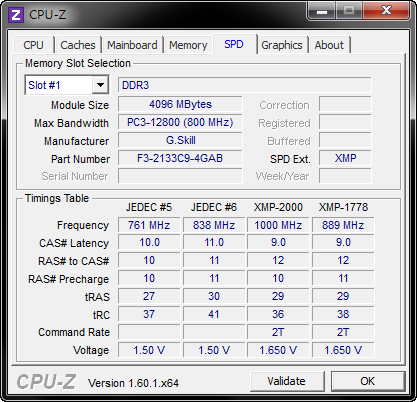Select the 889 MHz frequency cell
Screen dimensions: 417x402
pyautogui.click(x=343, y=225)
